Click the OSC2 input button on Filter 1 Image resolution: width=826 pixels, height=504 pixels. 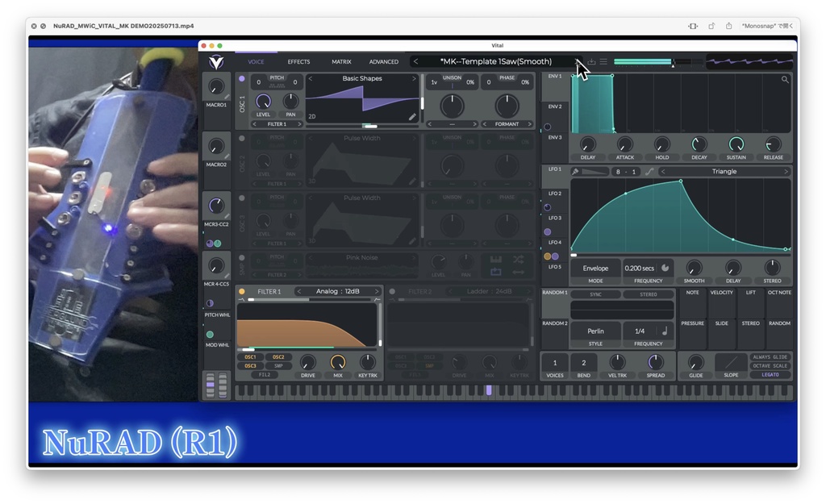point(278,357)
